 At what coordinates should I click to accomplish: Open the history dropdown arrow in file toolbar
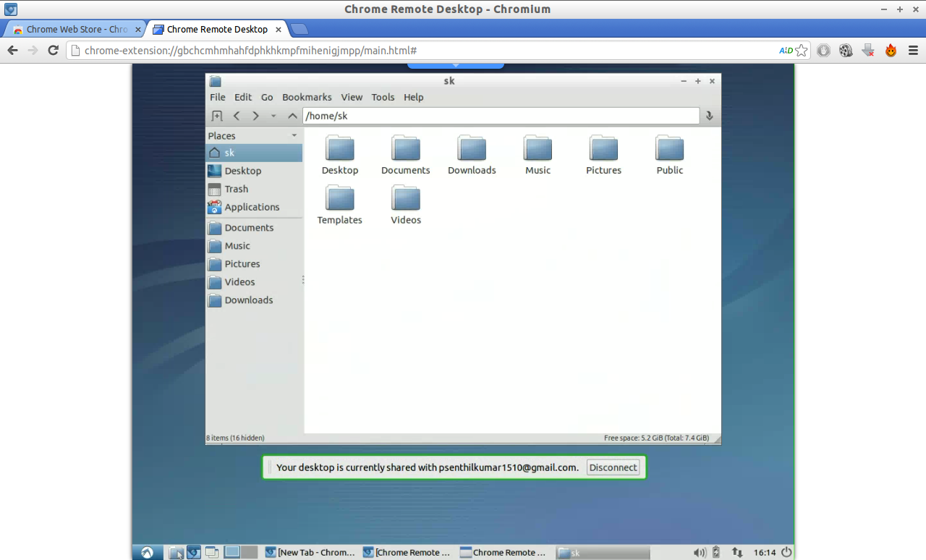pyautogui.click(x=273, y=116)
